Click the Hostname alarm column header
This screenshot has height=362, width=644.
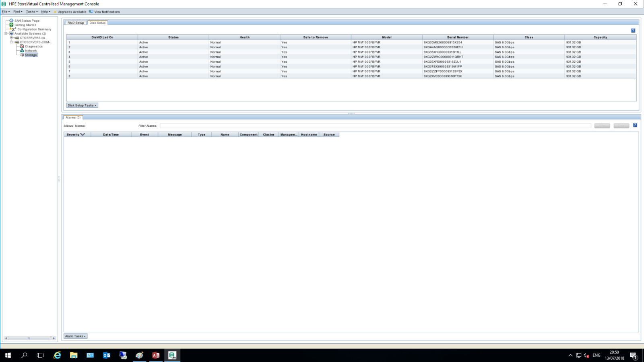(309, 135)
